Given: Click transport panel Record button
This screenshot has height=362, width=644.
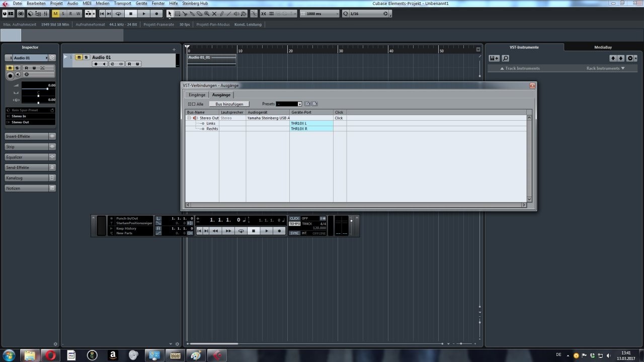Looking at the screenshot, I should 279,231.
